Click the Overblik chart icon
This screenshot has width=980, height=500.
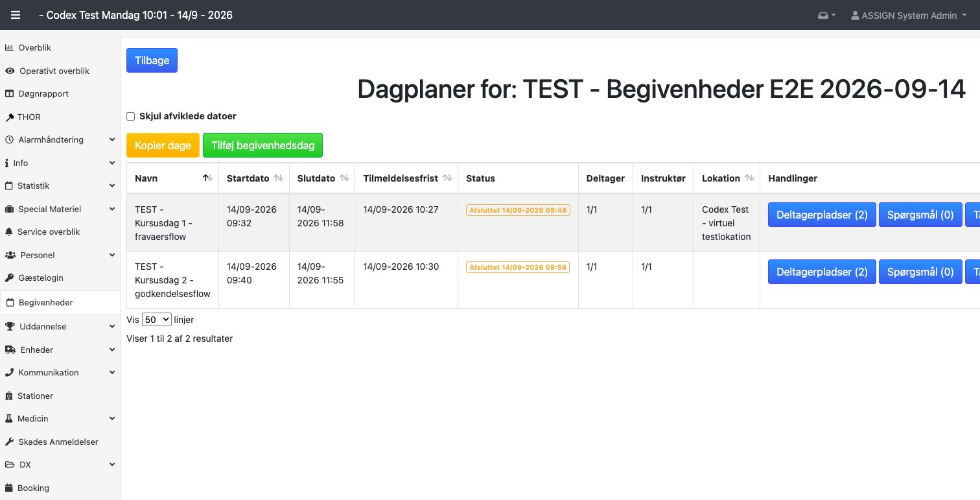pos(9,47)
